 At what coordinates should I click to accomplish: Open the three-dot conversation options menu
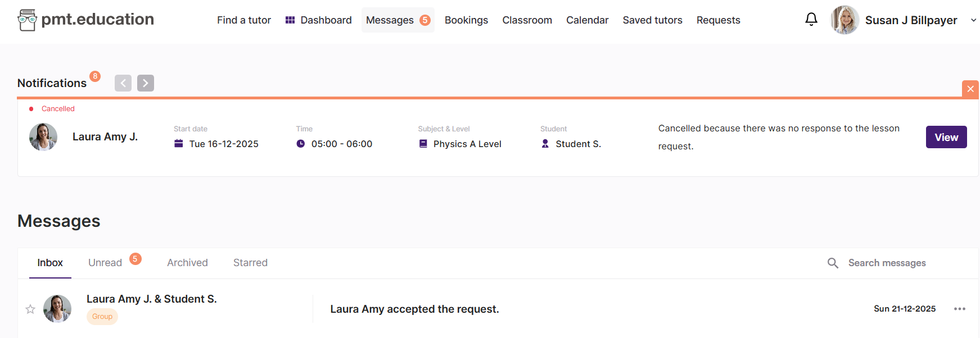959,309
